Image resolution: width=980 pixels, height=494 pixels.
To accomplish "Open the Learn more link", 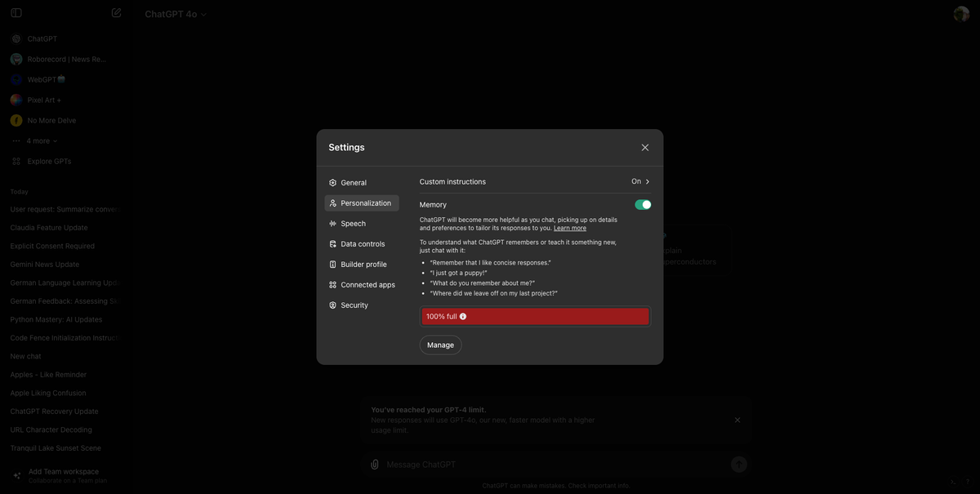I will pos(570,228).
